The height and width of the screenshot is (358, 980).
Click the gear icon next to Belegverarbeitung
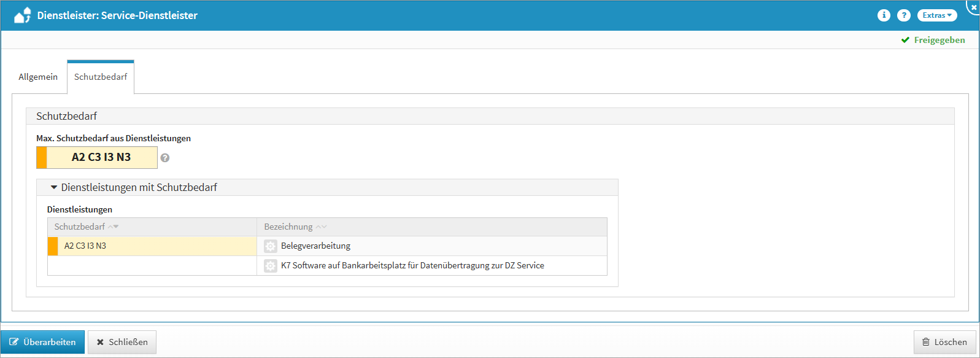tap(270, 246)
